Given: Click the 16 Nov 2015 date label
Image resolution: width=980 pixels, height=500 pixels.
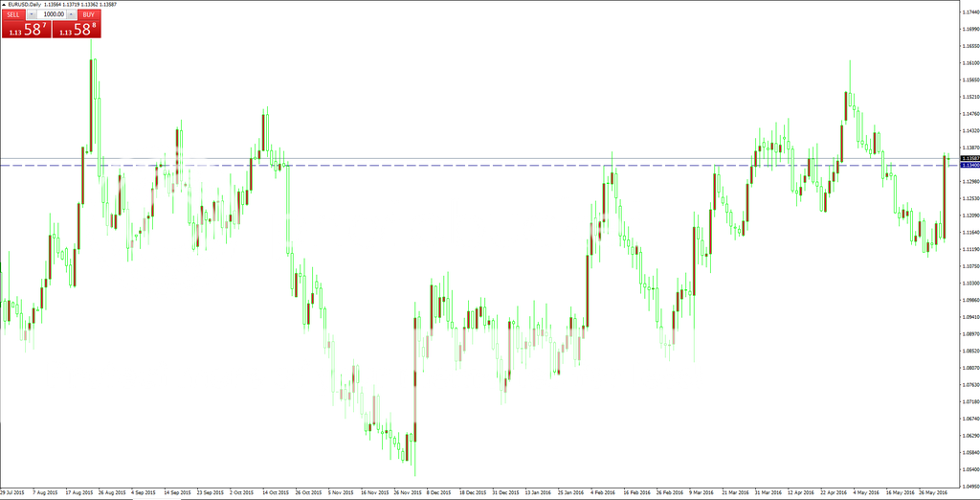Looking at the screenshot, I should click(x=374, y=492).
